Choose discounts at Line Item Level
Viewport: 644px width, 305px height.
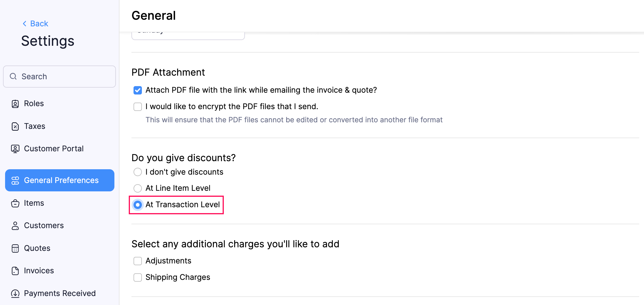point(137,188)
